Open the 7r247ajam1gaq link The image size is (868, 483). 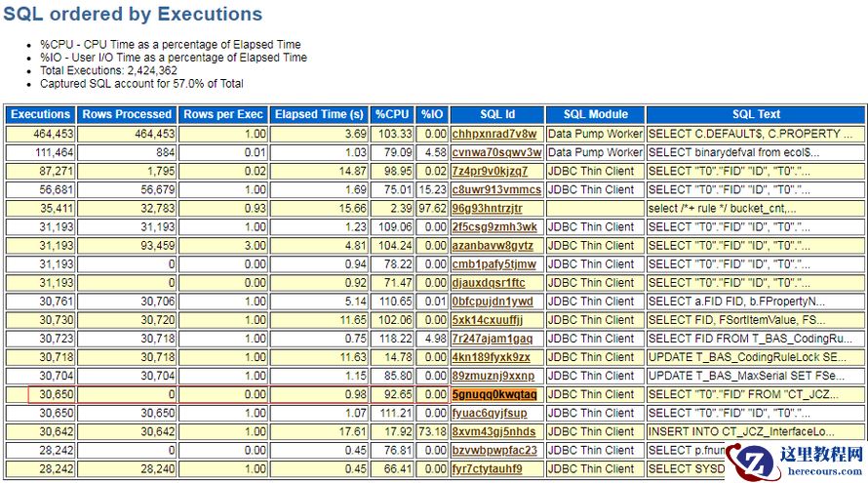click(493, 339)
